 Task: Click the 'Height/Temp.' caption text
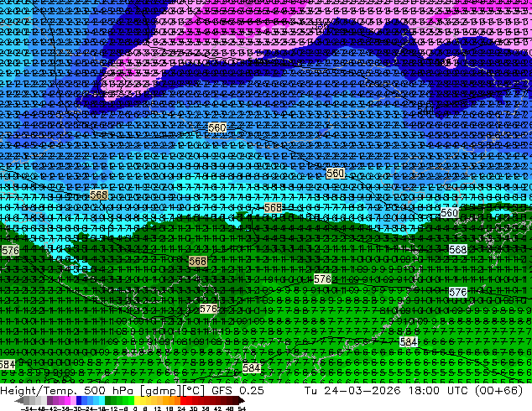[37, 391]
